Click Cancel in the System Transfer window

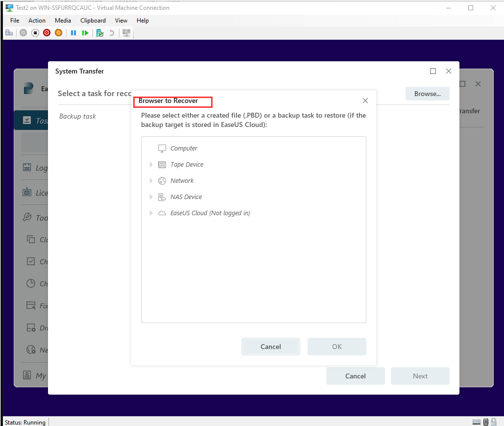(x=355, y=376)
